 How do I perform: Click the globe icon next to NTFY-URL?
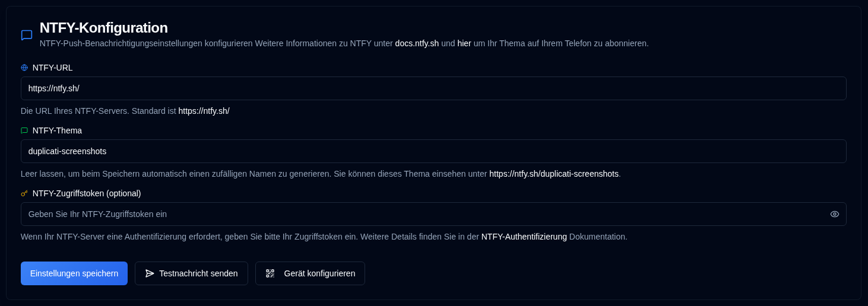click(x=24, y=68)
